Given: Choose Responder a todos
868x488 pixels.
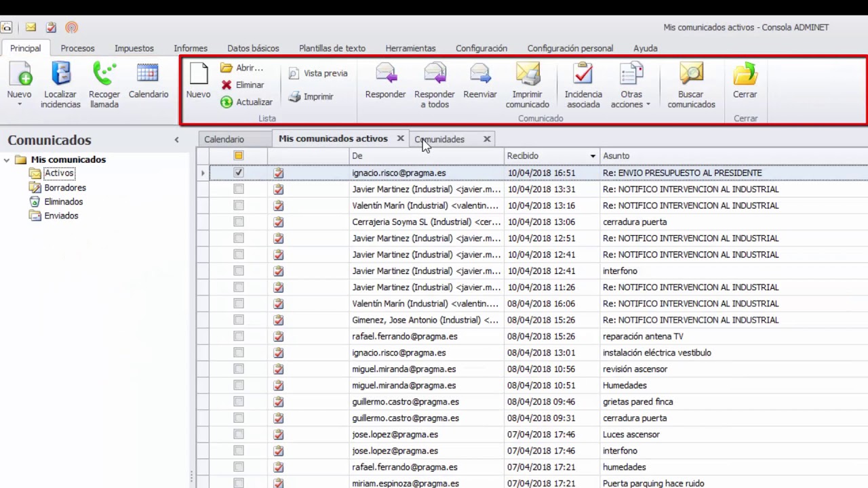Looking at the screenshot, I should click(x=434, y=85).
